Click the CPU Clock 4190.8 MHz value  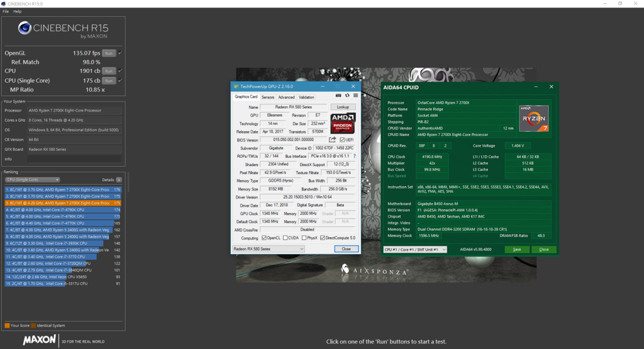click(432, 157)
